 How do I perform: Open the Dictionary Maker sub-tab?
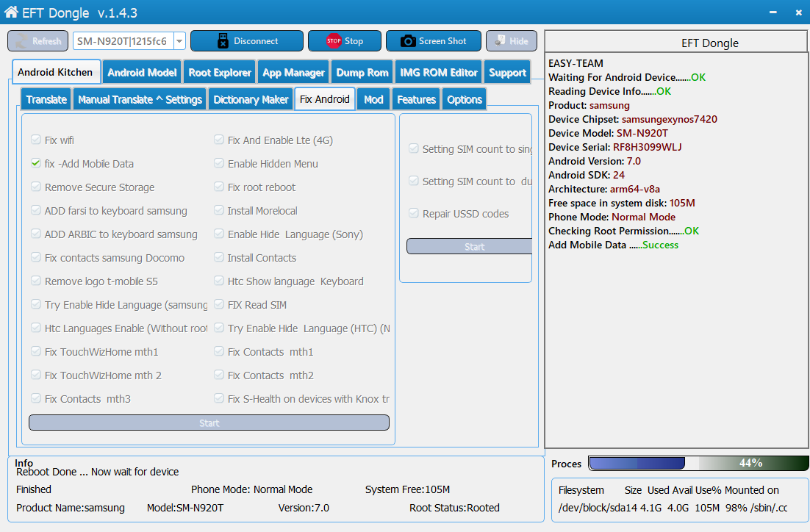(x=251, y=99)
